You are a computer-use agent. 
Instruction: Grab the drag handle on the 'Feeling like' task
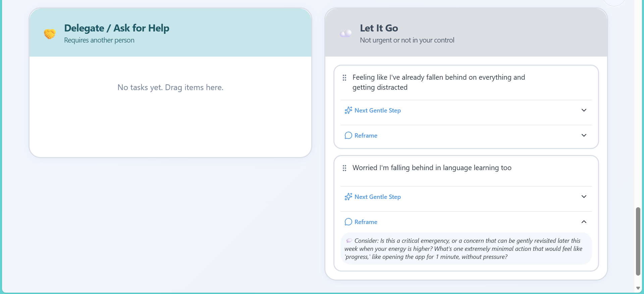coord(344,78)
